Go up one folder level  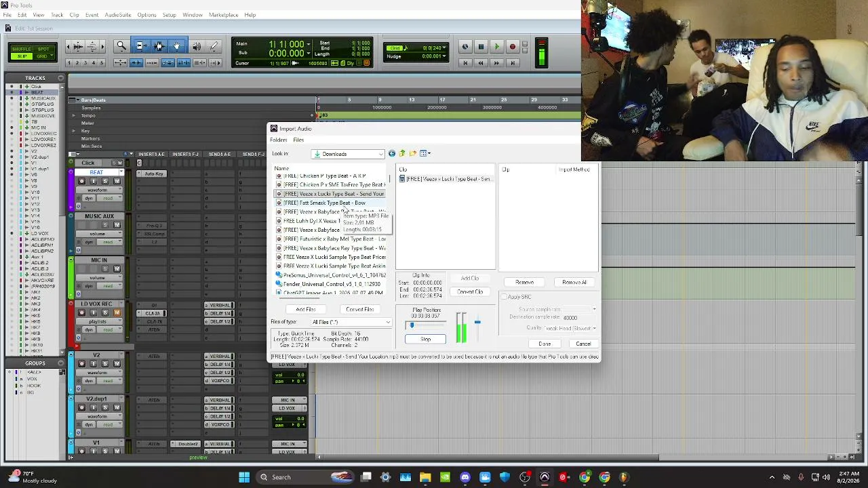coord(402,154)
